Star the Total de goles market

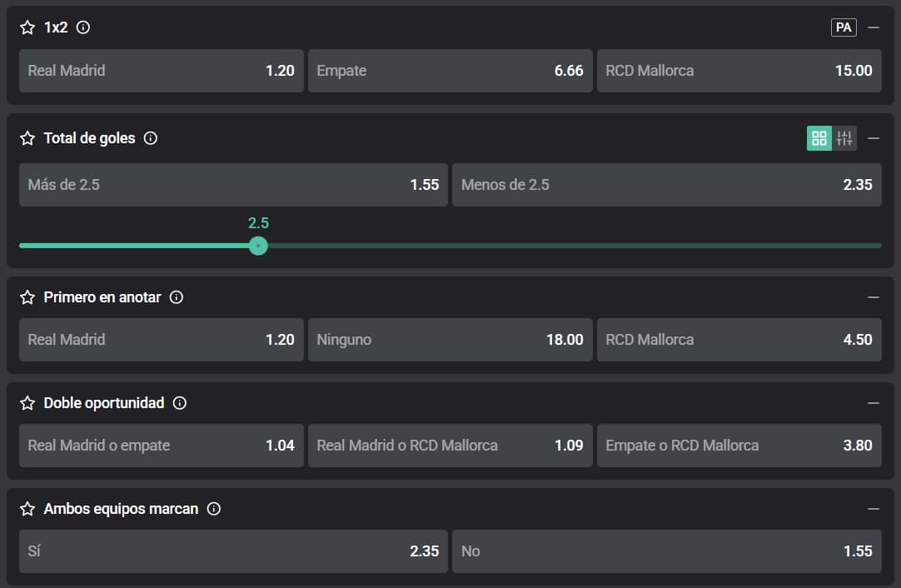pos(27,138)
